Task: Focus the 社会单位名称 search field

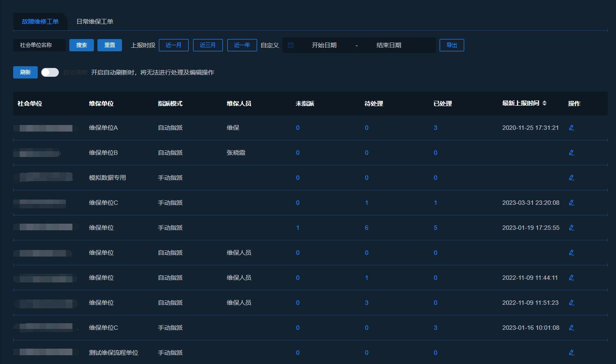Action: pos(39,45)
